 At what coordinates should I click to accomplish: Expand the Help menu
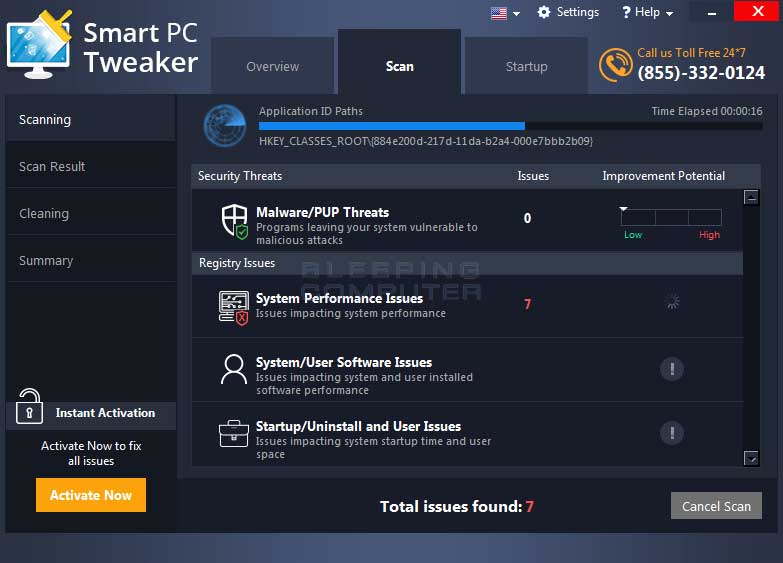tap(647, 13)
